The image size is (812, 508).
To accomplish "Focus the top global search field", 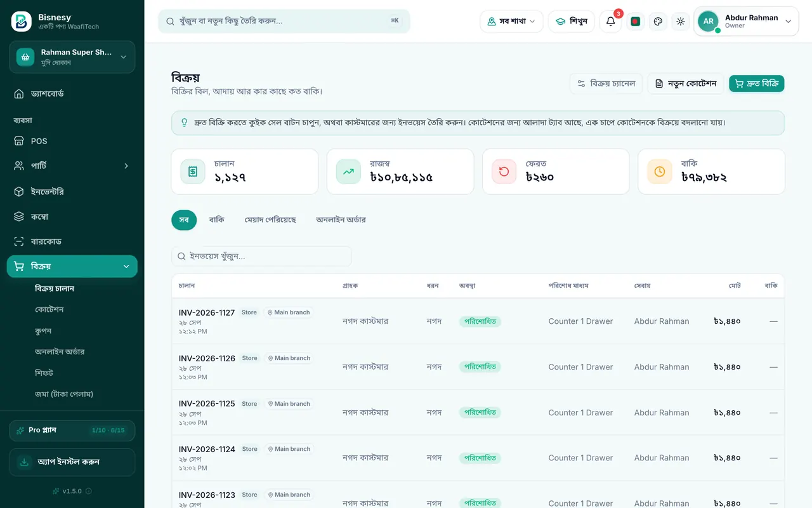I will click(284, 21).
